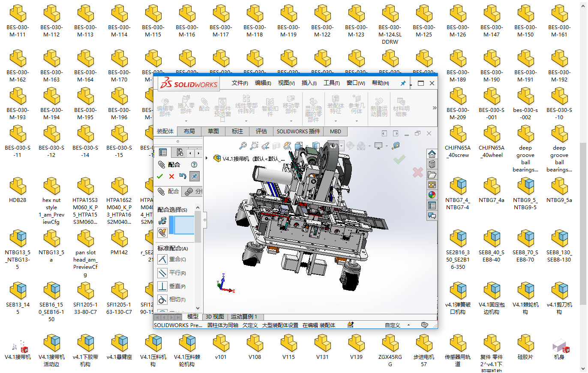Click 大型装配体设置 in the status bar
This screenshot has width=588, height=373.
[x=280, y=325]
